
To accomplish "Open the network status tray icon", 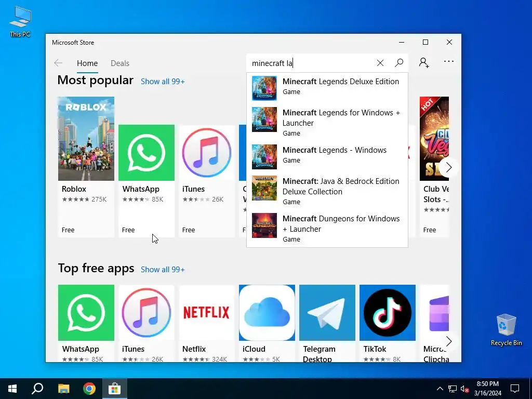I will coord(453,389).
